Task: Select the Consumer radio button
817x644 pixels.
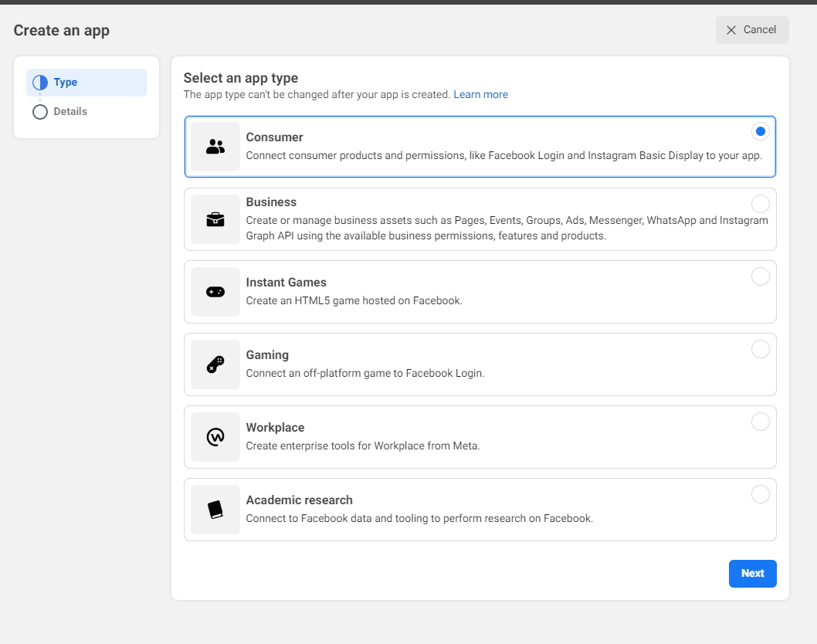Action: pyautogui.click(x=760, y=131)
